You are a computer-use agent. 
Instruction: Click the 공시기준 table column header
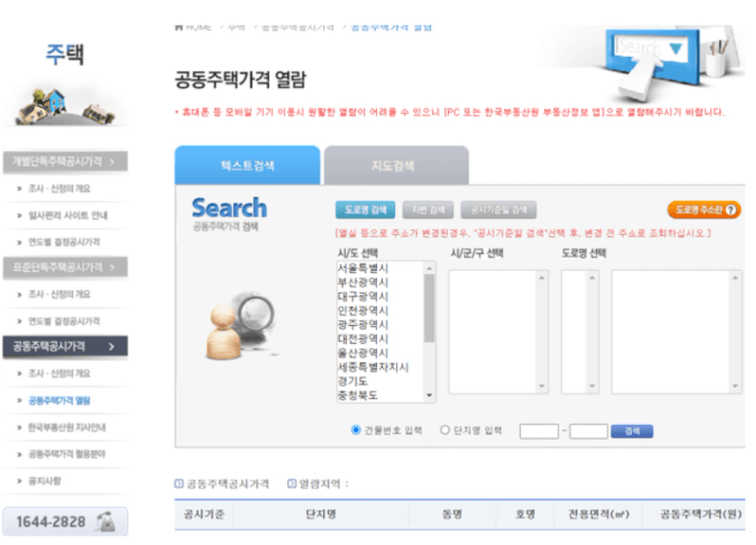pos(204,514)
